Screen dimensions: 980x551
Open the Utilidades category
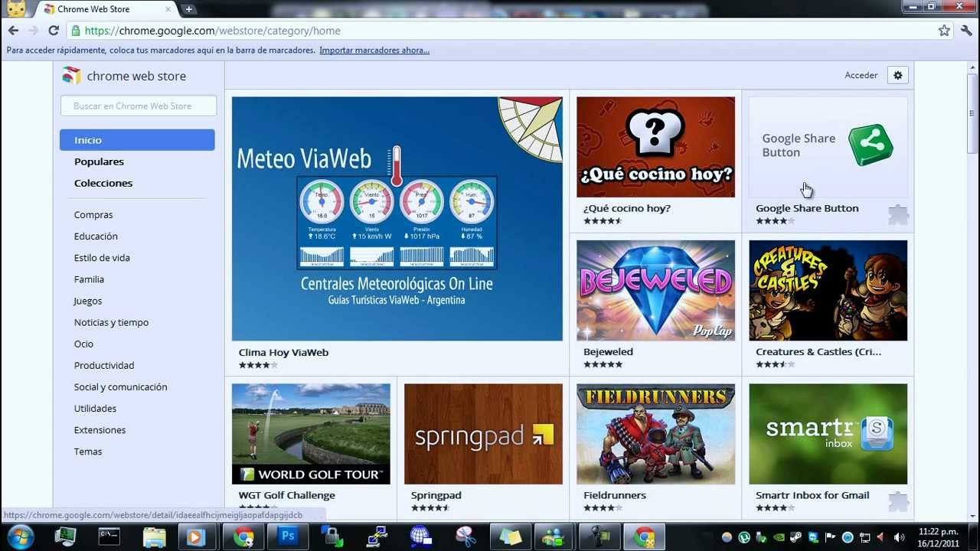95,408
